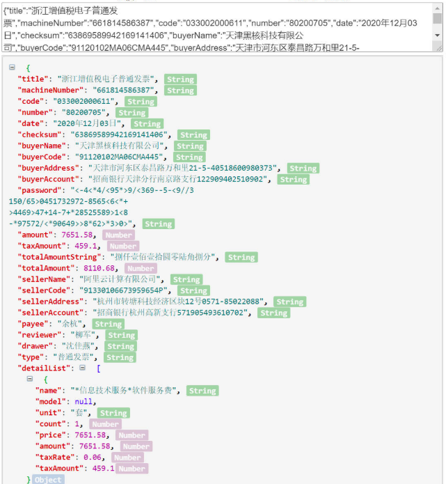Click the Number badge next to count
This screenshot has width=448, height=484.
click(105, 424)
